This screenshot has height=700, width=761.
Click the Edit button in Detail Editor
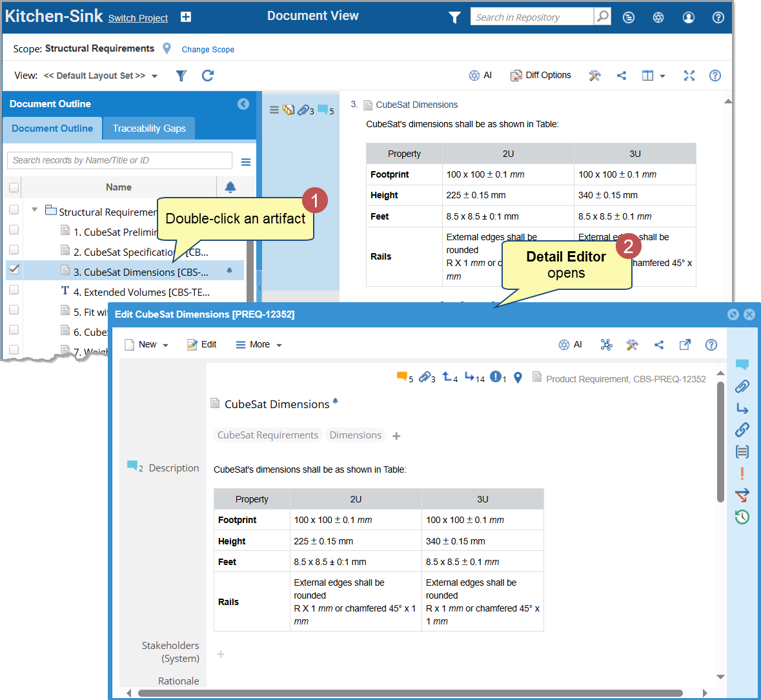(x=201, y=345)
